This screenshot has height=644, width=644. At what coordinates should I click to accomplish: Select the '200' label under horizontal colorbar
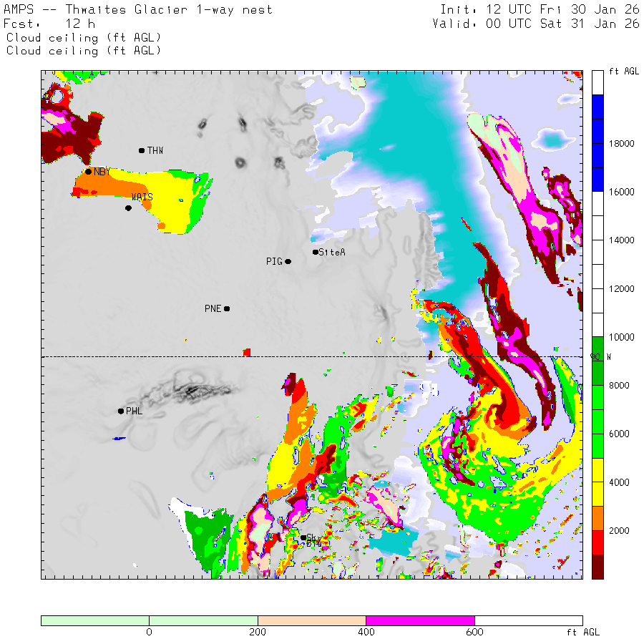click(x=258, y=632)
